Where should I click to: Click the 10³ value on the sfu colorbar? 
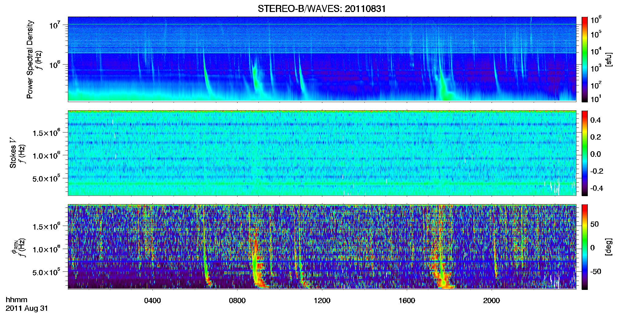tap(596, 68)
